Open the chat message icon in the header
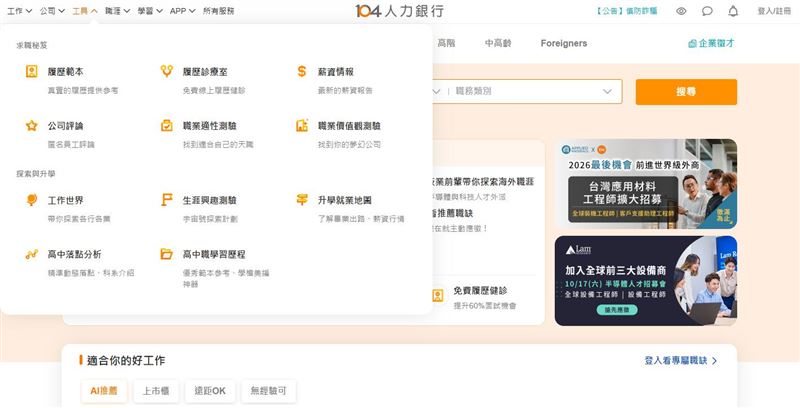 707,11
